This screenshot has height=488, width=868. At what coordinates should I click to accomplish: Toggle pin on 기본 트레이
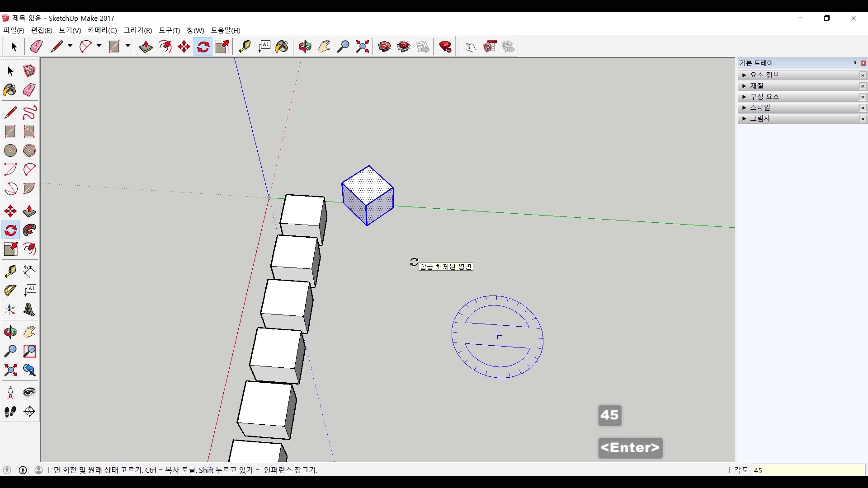pos(855,63)
